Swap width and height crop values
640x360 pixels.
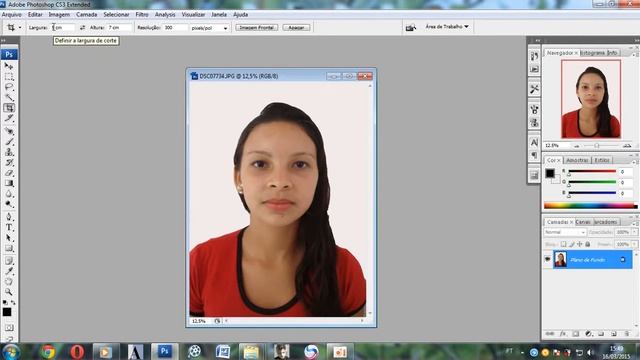click(x=82, y=27)
